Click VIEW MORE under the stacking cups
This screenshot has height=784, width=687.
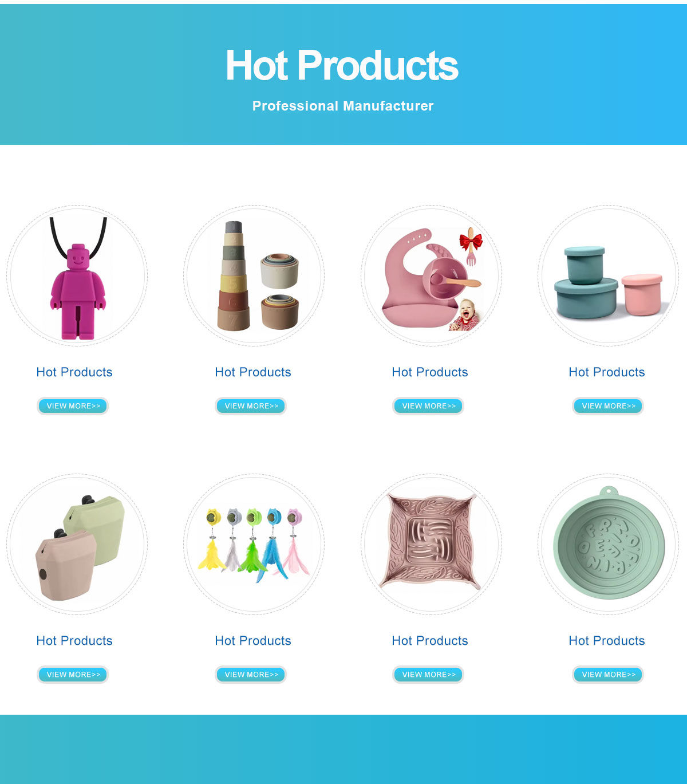click(251, 406)
